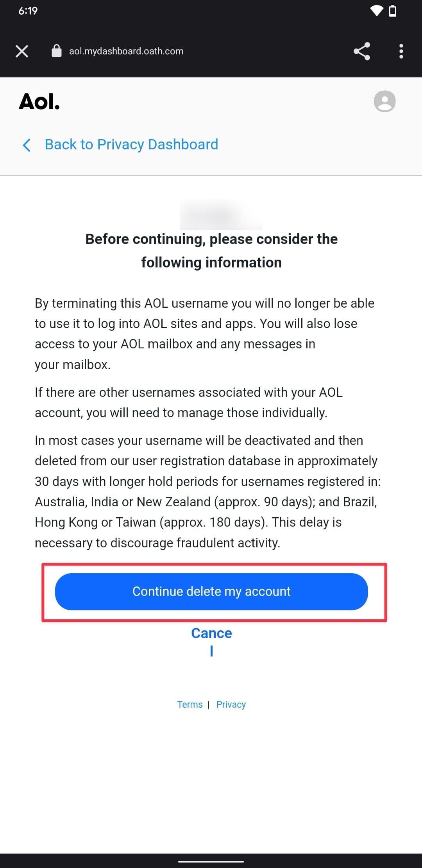Click the Aol logo
Screen dimensions: 422x868
pos(39,102)
